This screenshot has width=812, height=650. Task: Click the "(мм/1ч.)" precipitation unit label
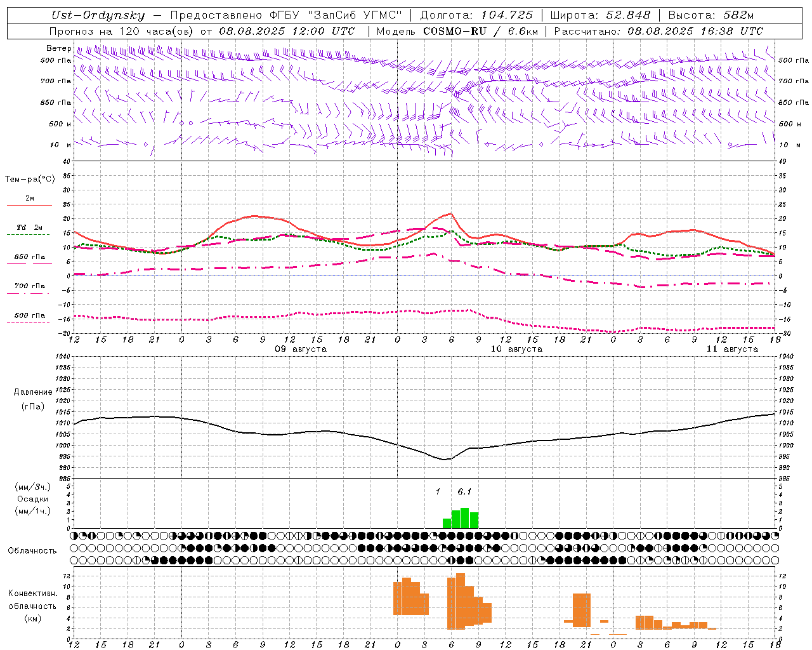click(x=33, y=511)
